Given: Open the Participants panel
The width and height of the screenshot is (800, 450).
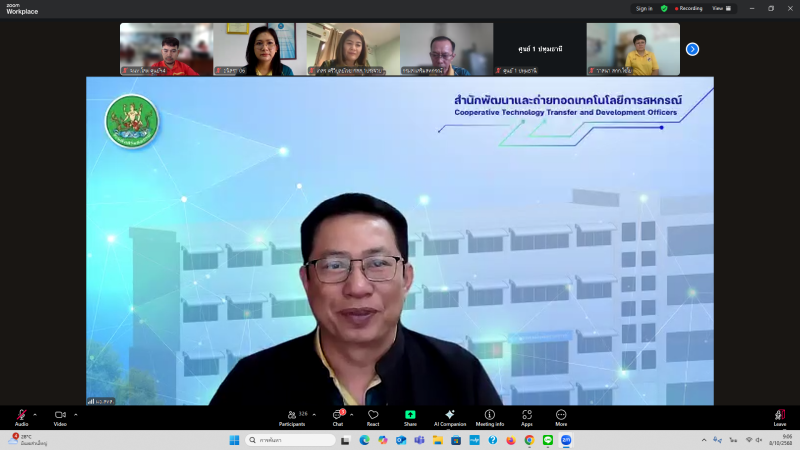Looking at the screenshot, I should (291, 415).
